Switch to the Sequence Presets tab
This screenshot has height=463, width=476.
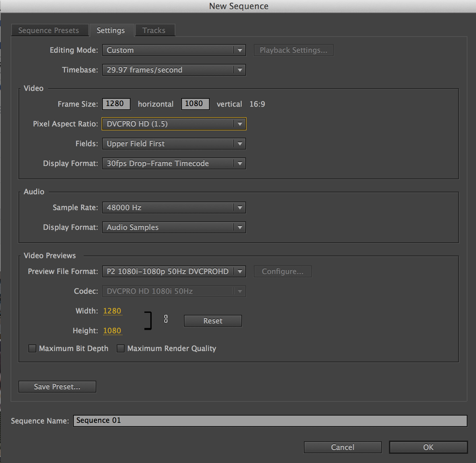(x=49, y=30)
